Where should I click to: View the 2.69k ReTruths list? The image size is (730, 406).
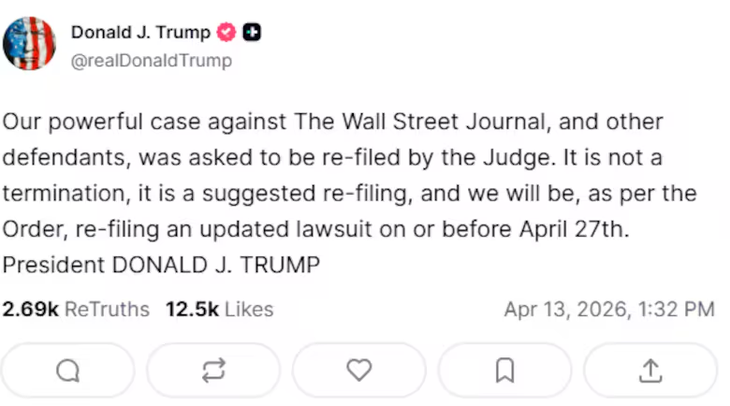pyautogui.click(x=76, y=309)
